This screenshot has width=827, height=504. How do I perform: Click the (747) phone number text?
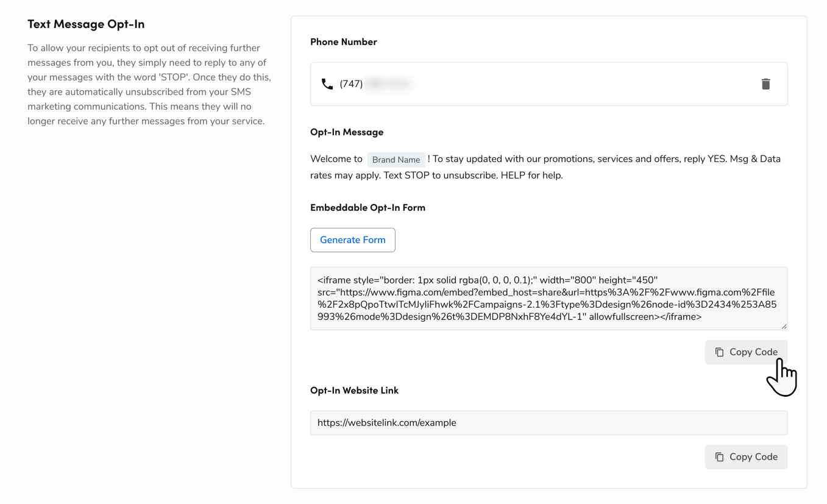point(351,84)
